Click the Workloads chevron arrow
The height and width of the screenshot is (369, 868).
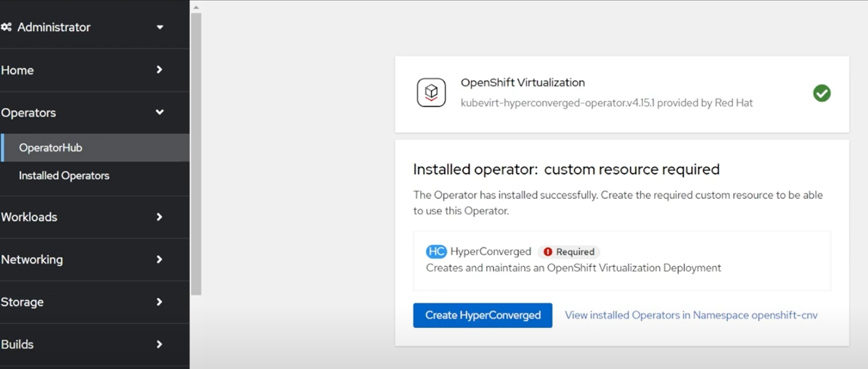pyautogui.click(x=159, y=217)
